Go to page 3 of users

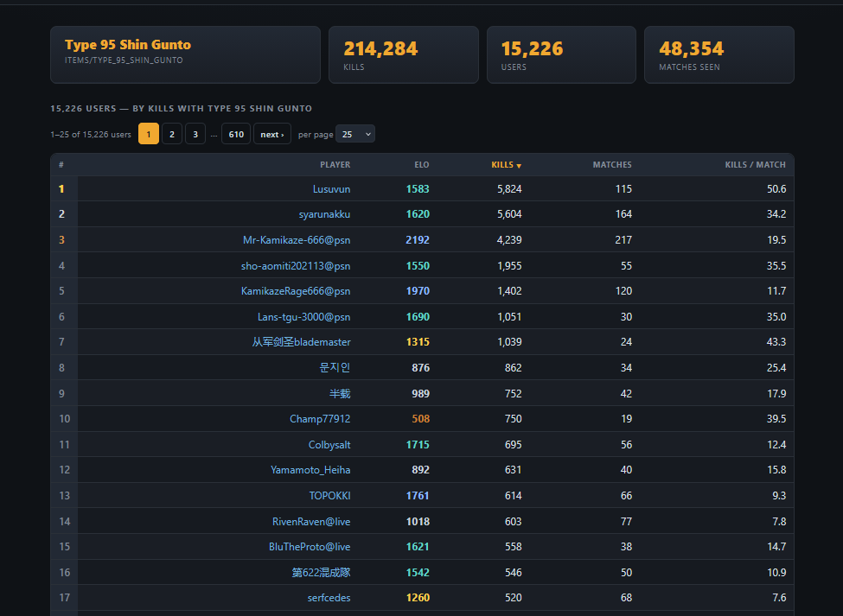(x=195, y=134)
